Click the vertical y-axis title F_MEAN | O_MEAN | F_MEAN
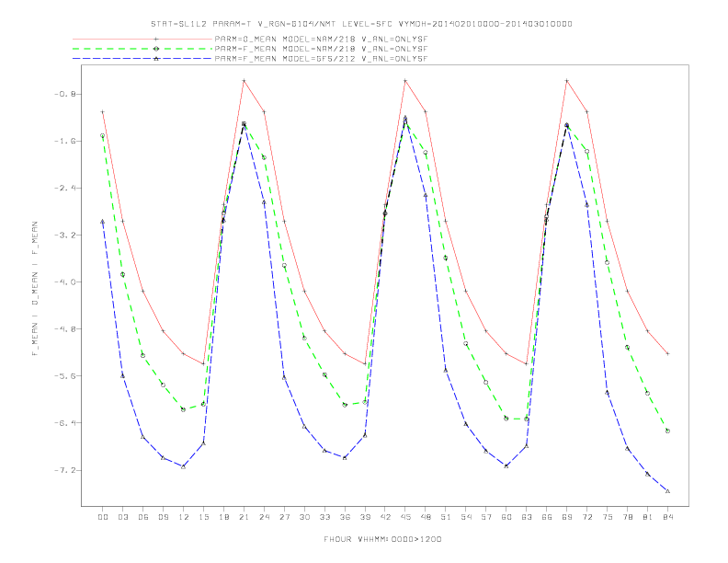Viewport: 728px width, 563px height. [x=35, y=289]
